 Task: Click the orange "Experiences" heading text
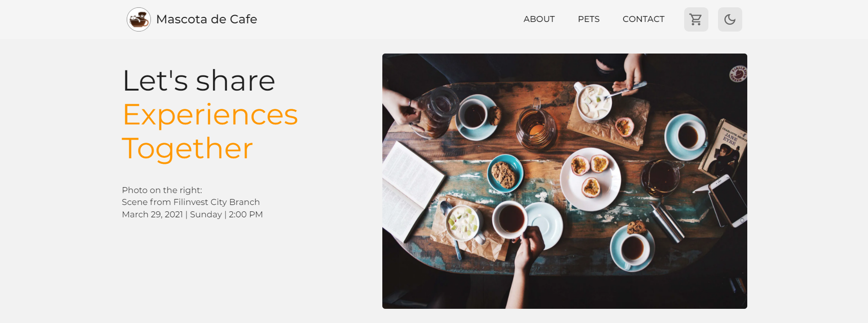[x=210, y=114]
